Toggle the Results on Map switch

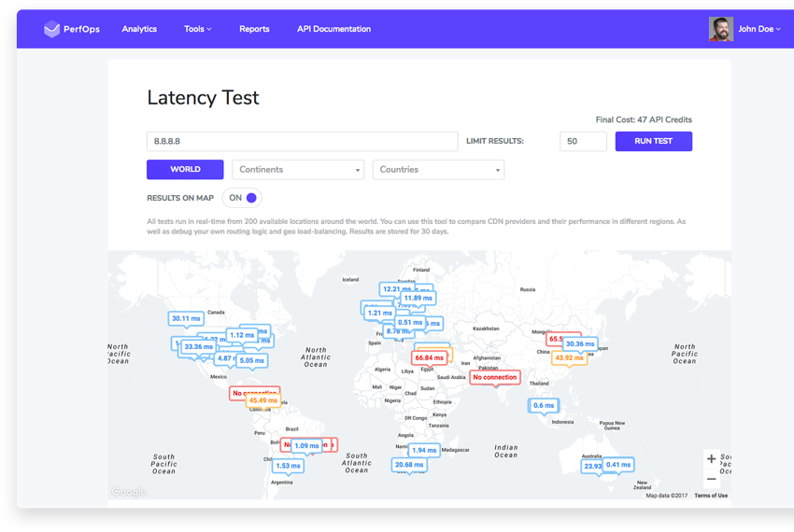click(x=242, y=198)
